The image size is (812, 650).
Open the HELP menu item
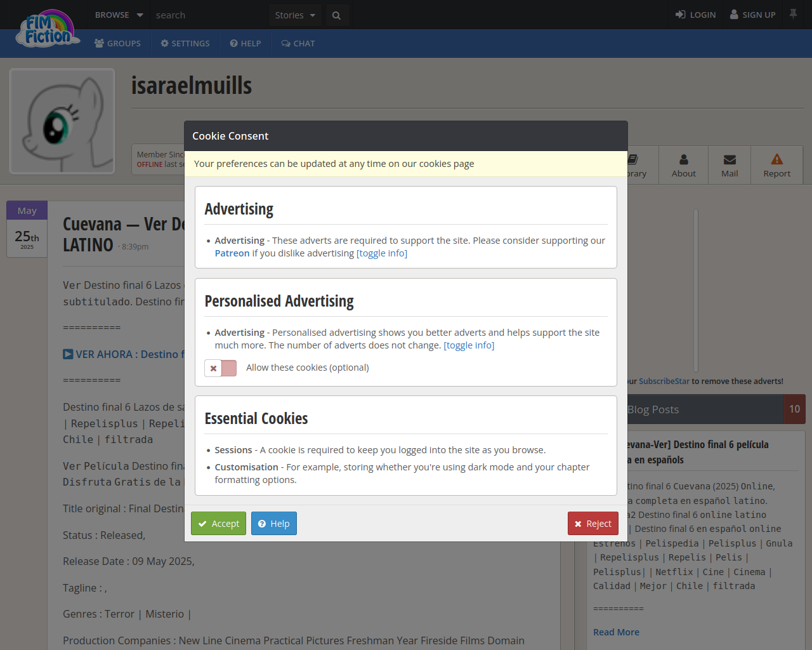246,43
